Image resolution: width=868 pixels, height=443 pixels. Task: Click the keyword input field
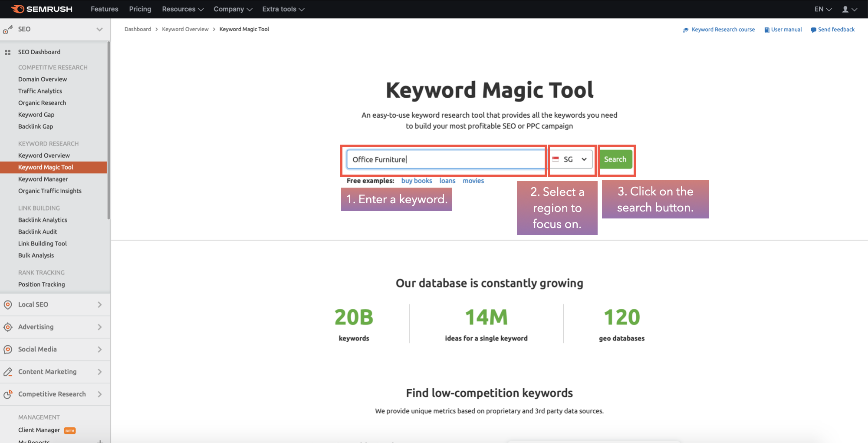point(446,159)
